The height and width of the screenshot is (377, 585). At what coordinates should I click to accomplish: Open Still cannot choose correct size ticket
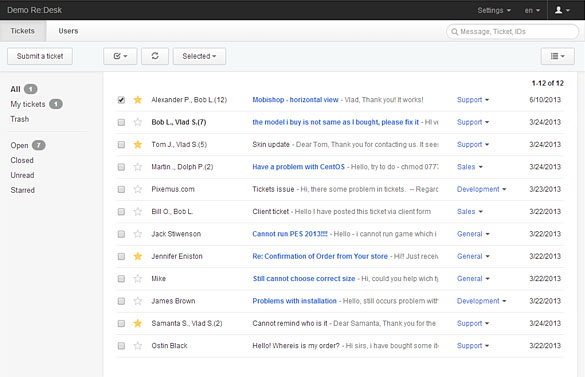304,278
